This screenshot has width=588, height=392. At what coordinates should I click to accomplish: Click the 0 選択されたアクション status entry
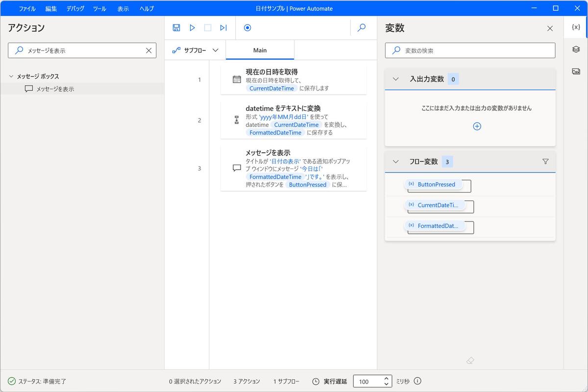pos(195,381)
